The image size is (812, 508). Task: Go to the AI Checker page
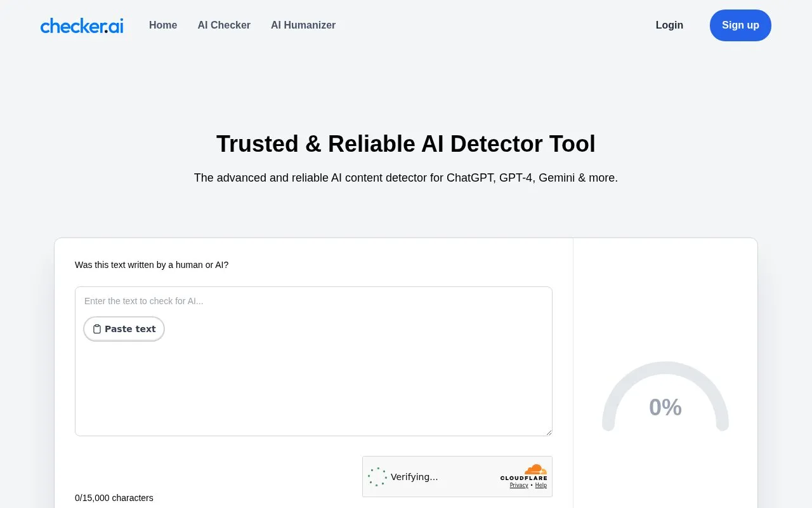[x=224, y=25]
